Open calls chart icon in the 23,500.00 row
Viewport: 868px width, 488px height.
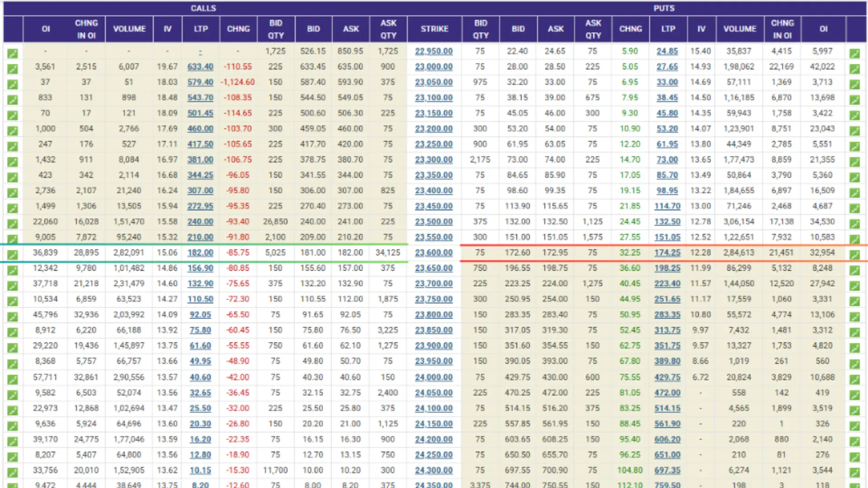click(x=13, y=224)
